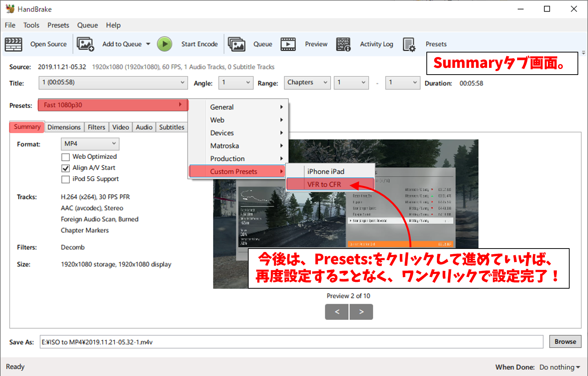Screen dimensions: 588x376
Task: Switch to the Subtitles tab
Action: pos(172,127)
